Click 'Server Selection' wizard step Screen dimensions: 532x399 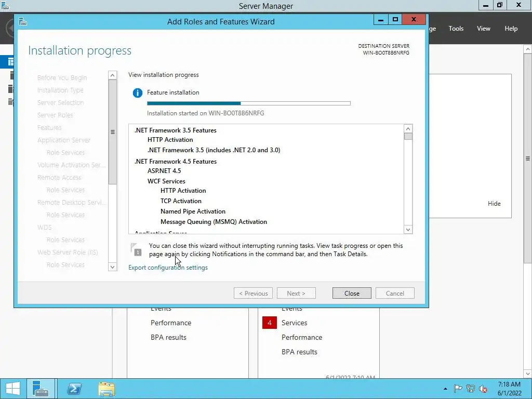pyautogui.click(x=60, y=103)
